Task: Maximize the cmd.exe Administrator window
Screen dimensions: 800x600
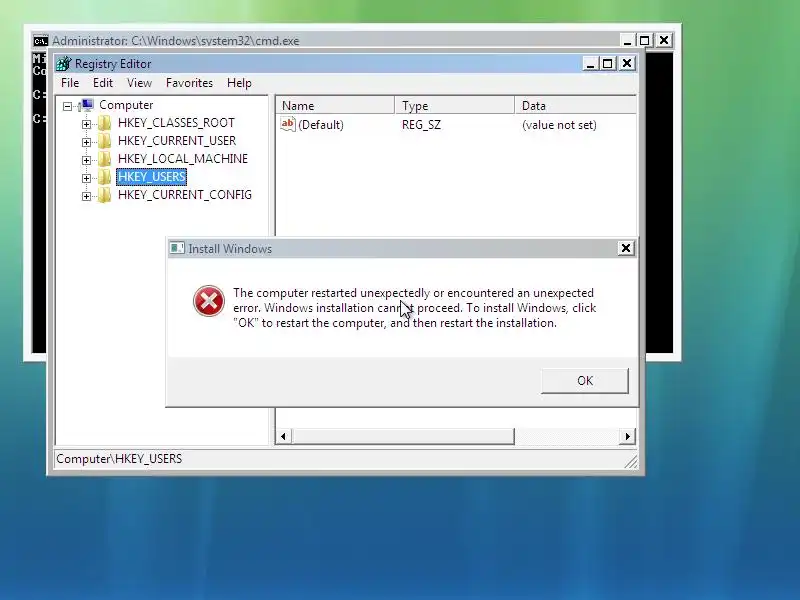Action: coord(644,41)
